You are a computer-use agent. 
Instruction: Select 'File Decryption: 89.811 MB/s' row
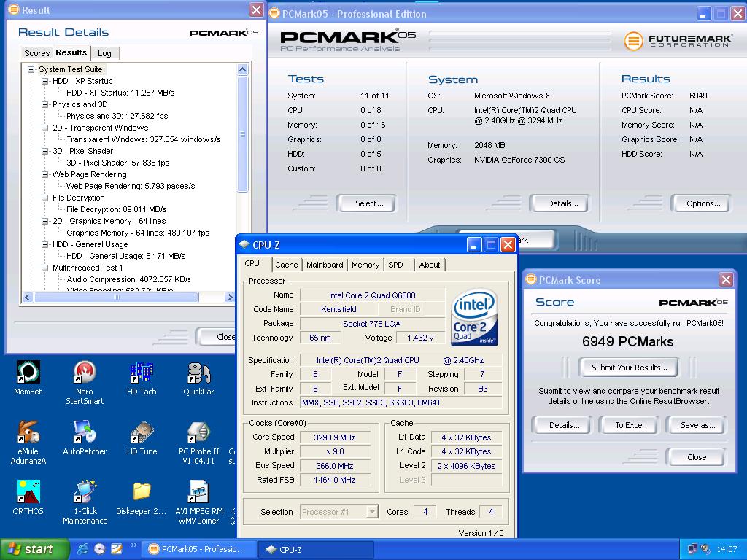point(116,209)
